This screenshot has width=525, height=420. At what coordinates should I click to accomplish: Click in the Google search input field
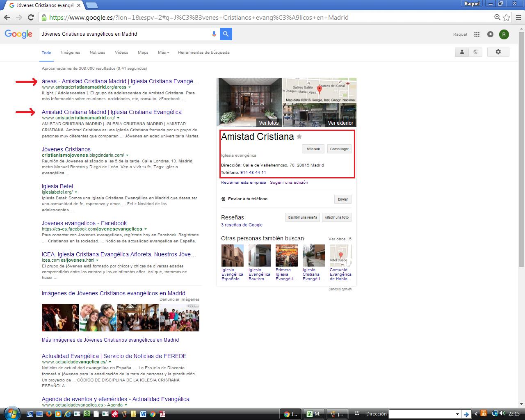pos(125,34)
